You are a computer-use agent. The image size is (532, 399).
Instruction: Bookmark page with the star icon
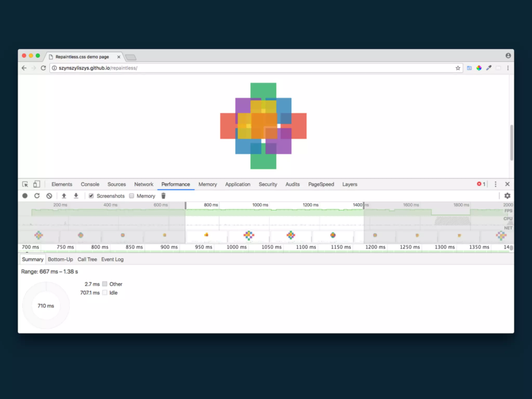(458, 68)
